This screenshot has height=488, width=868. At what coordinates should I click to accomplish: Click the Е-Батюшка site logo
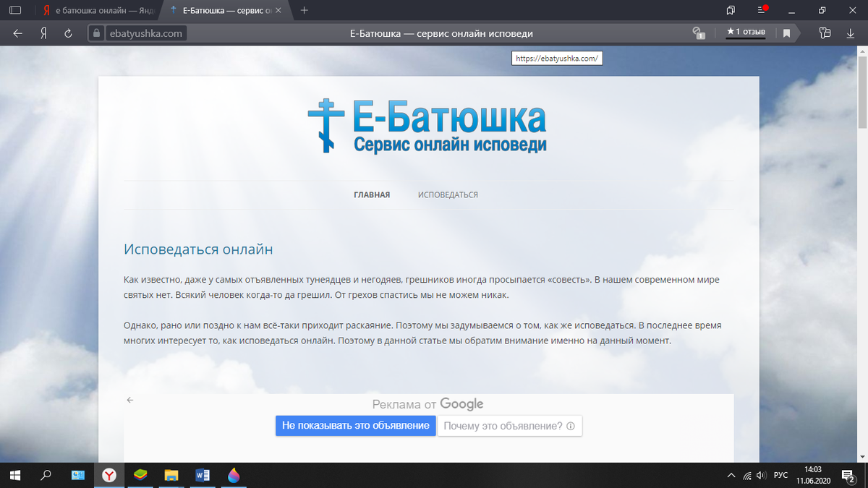point(427,128)
